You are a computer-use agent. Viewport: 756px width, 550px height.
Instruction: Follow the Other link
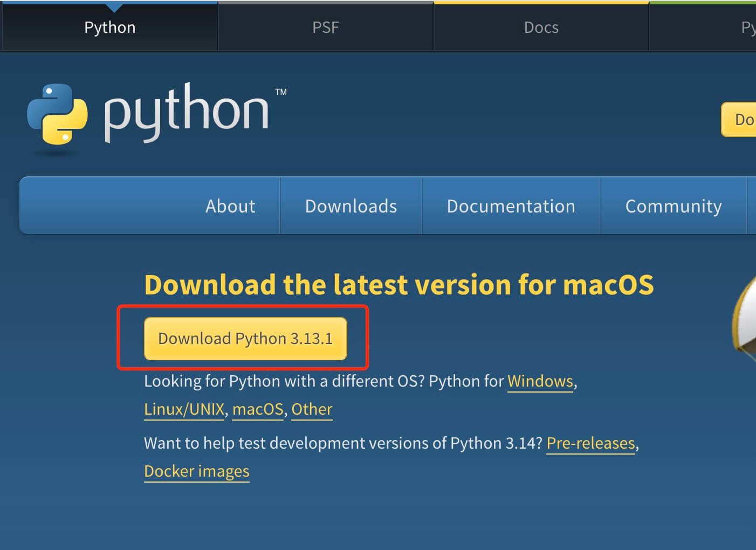point(312,409)
